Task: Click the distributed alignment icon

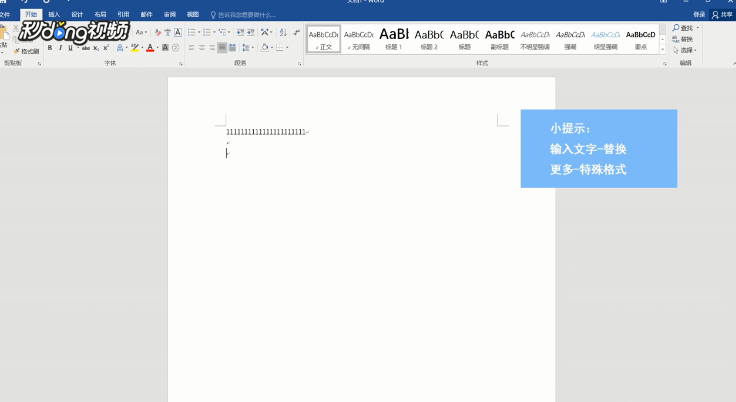Action: 232,47
